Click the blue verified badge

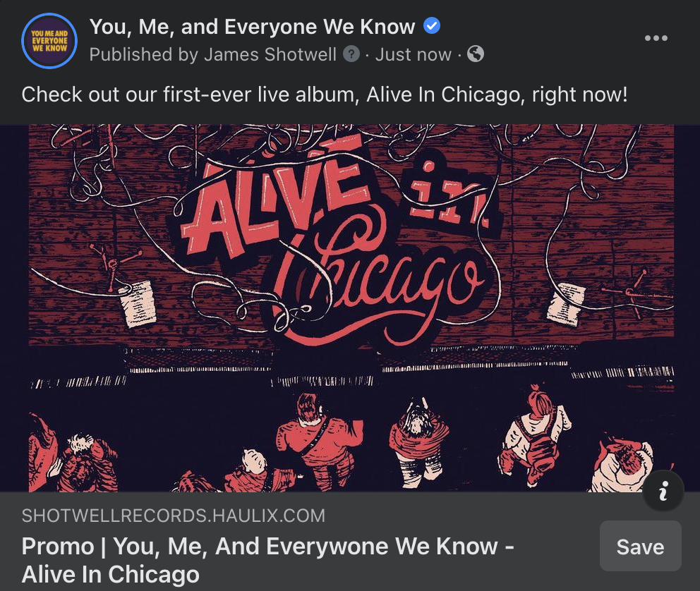click(432, 25)
